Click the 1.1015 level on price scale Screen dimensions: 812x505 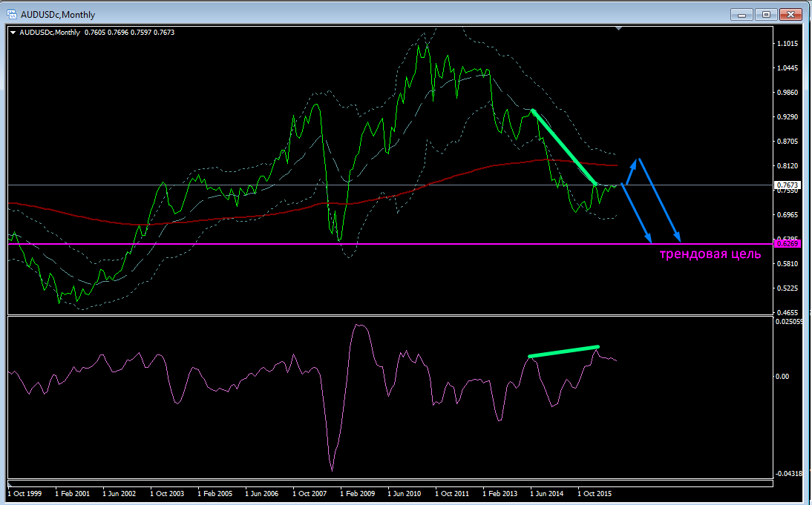[786, 44]
